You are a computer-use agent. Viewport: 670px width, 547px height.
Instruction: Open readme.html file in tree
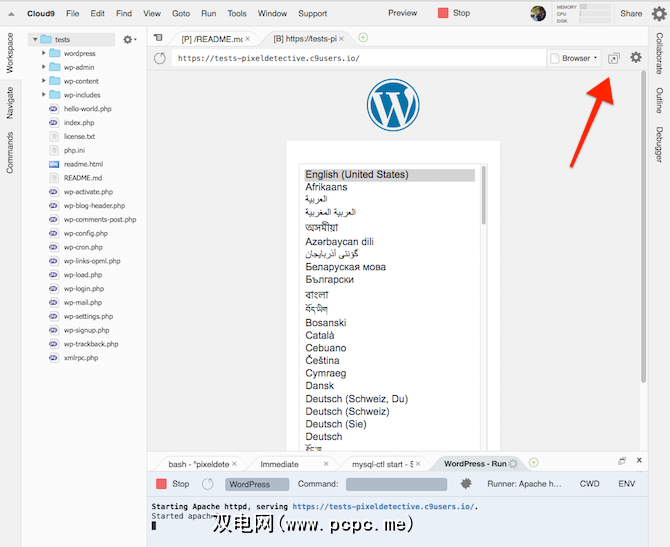[x=83, y=164]
